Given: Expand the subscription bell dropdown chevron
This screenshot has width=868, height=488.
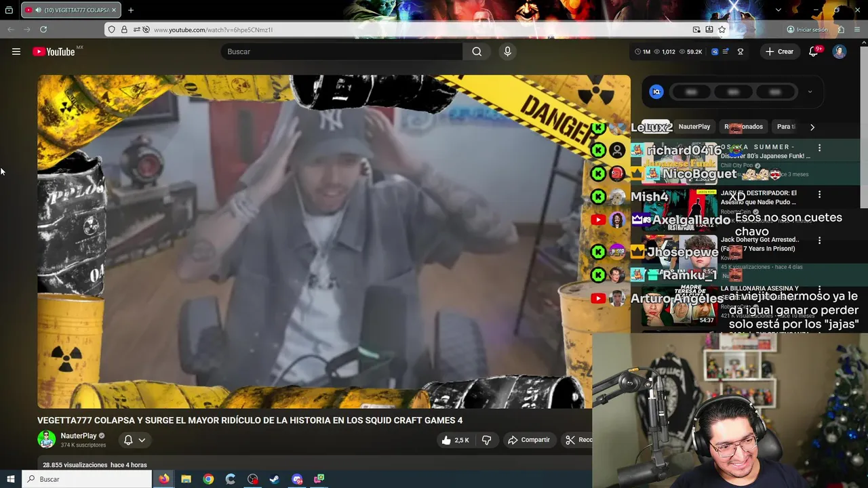Looking at the screenshot, I should [142, 440].
